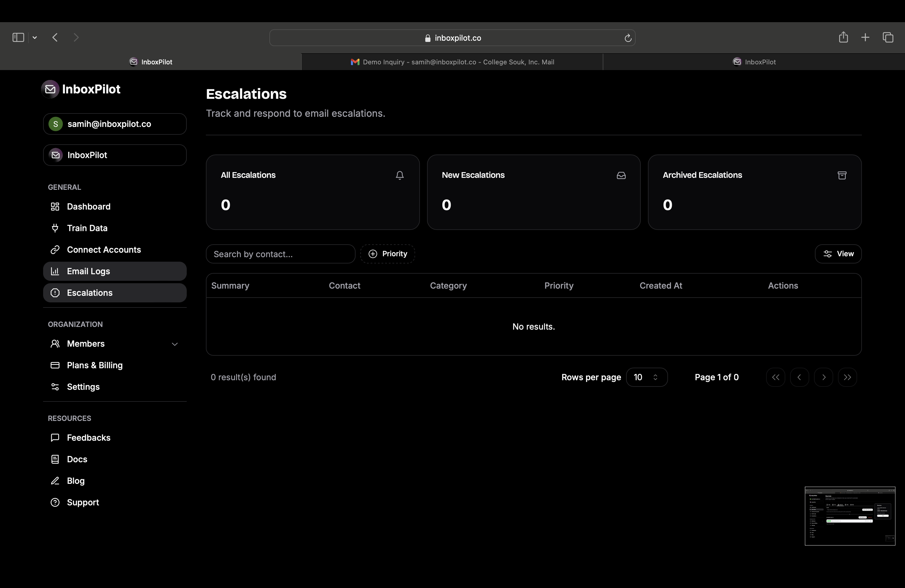Screen dimensions: 905x588
Task: Click the Safari share icon
Action: coord(843,37)
